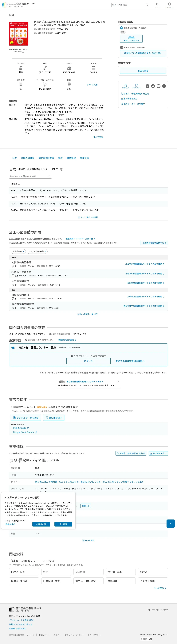
Task: Click the 資料形態 紙 paper icon
Action: (21, 84)
